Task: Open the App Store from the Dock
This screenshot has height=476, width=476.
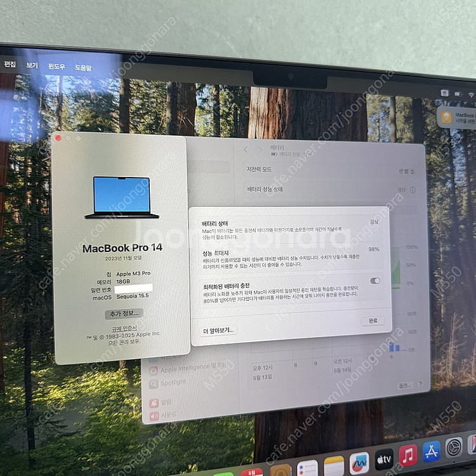Action: 432,451
